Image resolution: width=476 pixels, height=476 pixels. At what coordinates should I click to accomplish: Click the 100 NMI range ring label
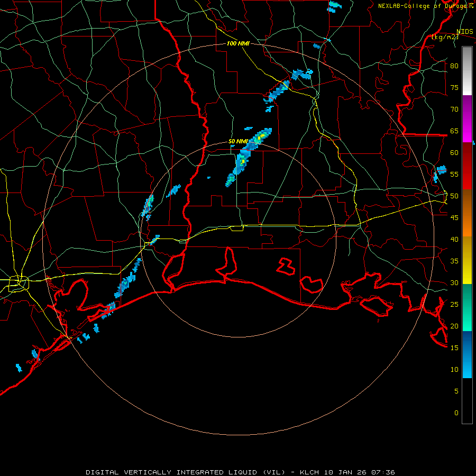click(238, 43)
